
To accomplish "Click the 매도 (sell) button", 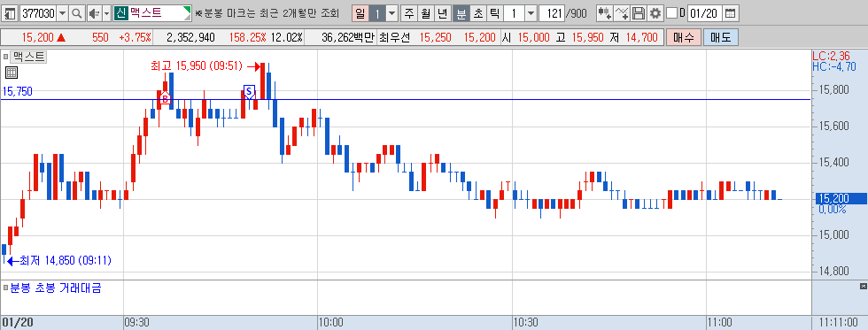I will click(721, 37).
